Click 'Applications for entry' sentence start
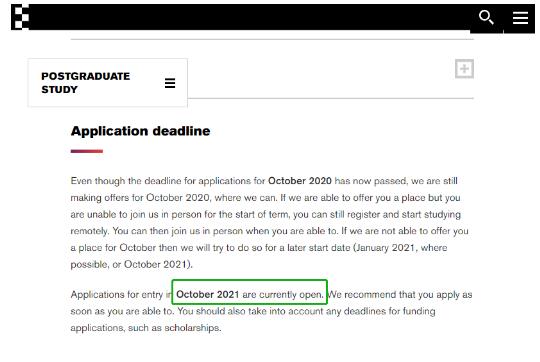Viewport: 540px width, 362px height. pyautogui.click(x=117, y=295)
